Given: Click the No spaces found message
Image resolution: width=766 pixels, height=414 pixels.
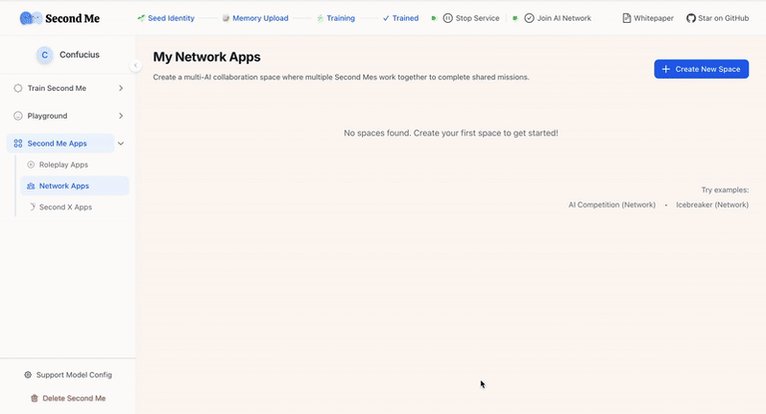Looking at the screenshot, I should (x=451, y=133).
